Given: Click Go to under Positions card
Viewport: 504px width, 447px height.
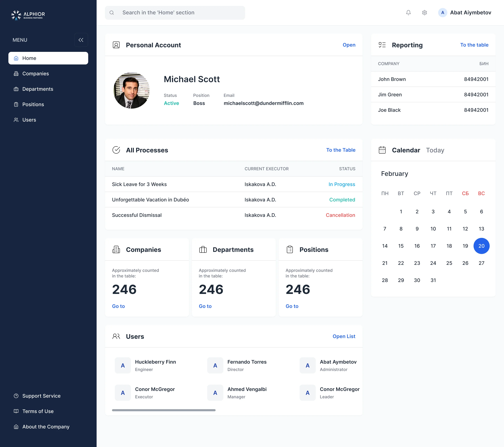Looking at the screenshot, I should click(x=292, y=306).
